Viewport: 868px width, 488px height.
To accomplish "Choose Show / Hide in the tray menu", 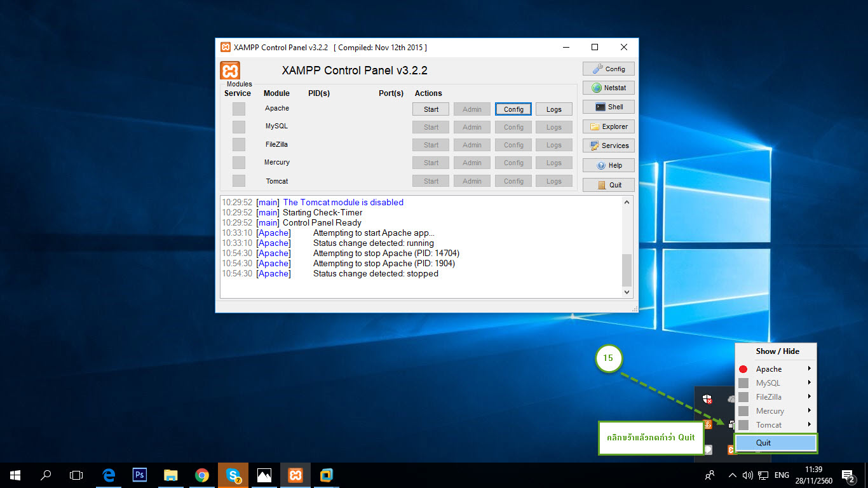I will [776, 351].
